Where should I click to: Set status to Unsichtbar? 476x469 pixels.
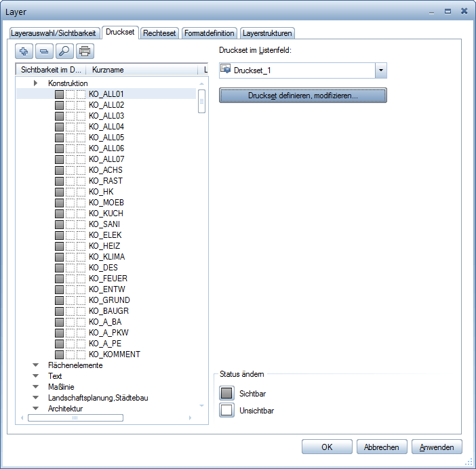pyautogui.click(x=226, y=410)
